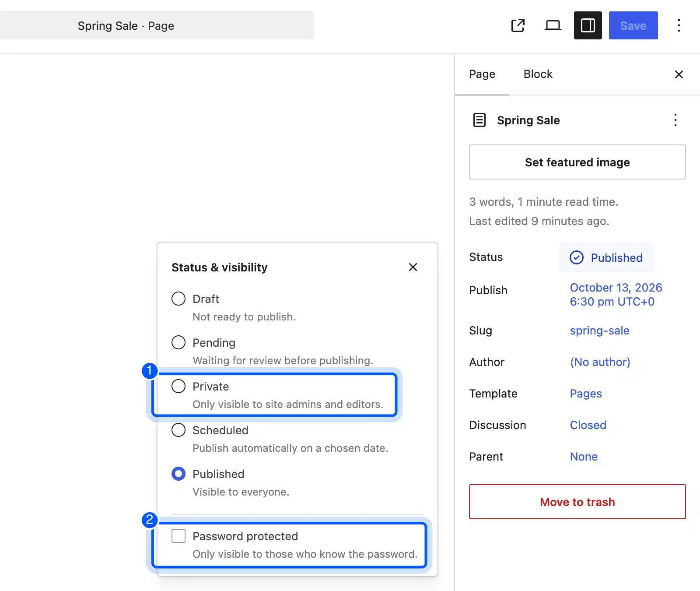This screenshot has width=700, height=591.
Task: Click the Save button
Action: tap(633, 25)
